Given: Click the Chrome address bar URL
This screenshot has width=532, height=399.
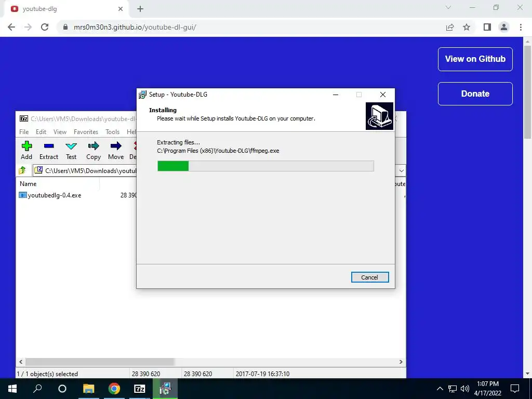Looking at the screenshot, I should pos(135,27).
